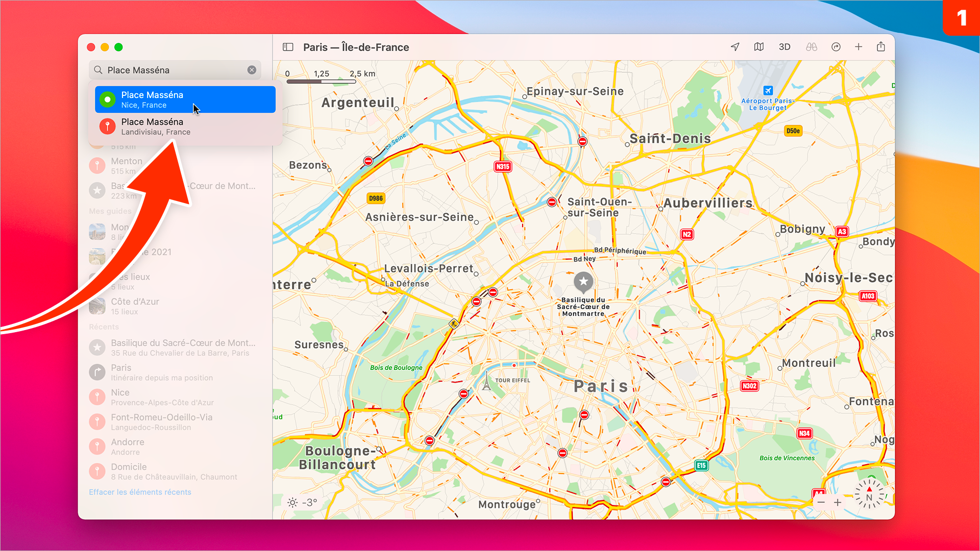Click the Paris — Île-de-France title
Viewport: 980px width, 551px height.
click(x=356, y=47)
